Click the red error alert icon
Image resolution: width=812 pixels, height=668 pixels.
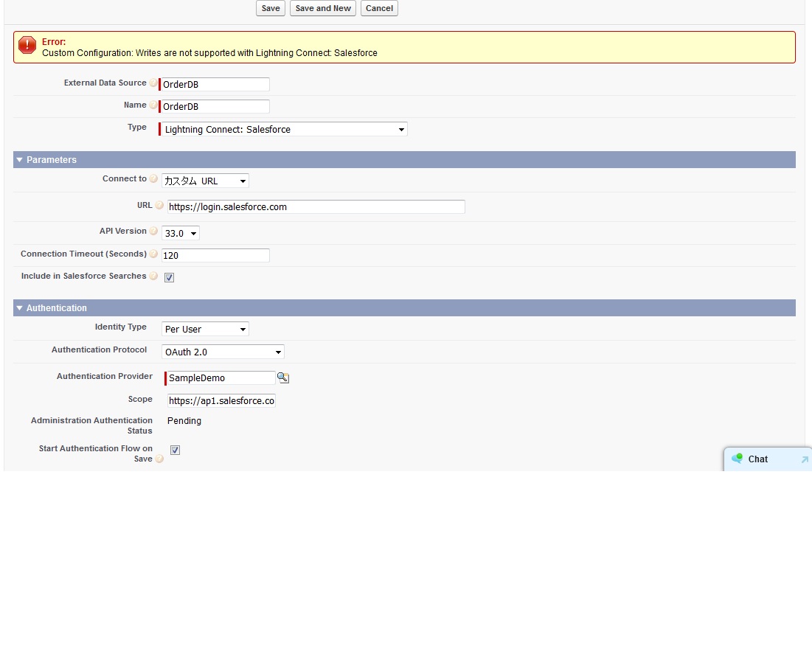pos(27,45)
